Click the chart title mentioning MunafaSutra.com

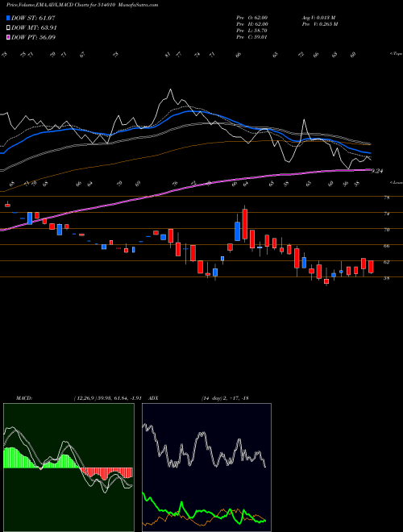(82, 5)
